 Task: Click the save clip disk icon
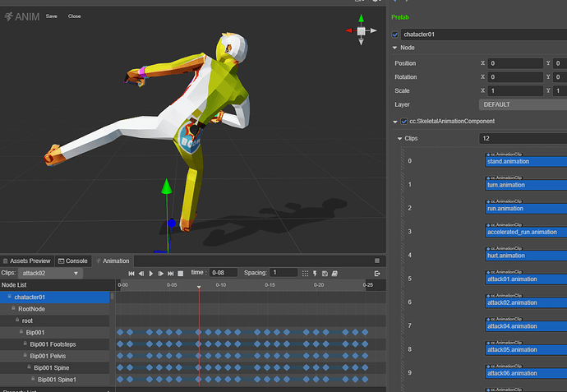pos(325,273)
